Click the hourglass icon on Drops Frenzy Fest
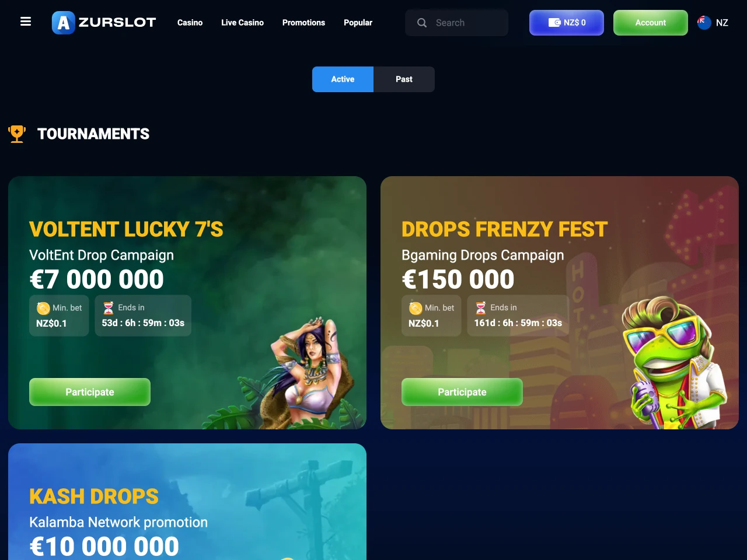 pos(481,308)
